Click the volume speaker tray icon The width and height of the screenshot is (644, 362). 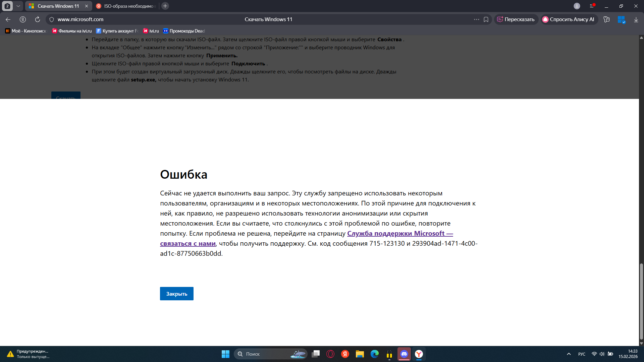[602, 354]
